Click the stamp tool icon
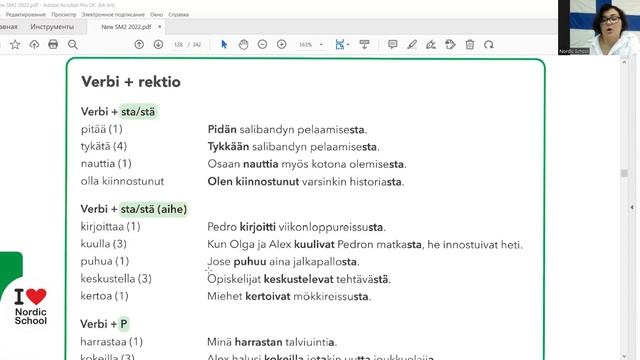The height and width of the screenshot is (360, 640). click(x=450, y=44)
